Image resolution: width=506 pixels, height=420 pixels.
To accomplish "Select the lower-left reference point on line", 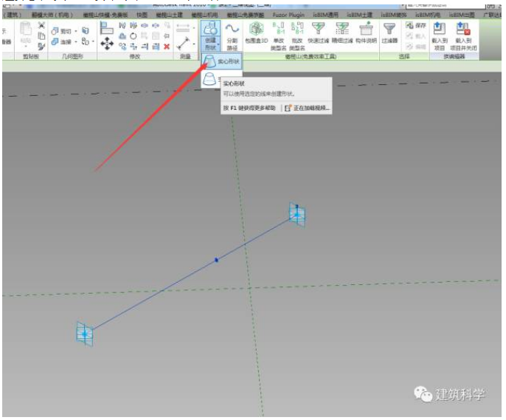I will [85, 334].
